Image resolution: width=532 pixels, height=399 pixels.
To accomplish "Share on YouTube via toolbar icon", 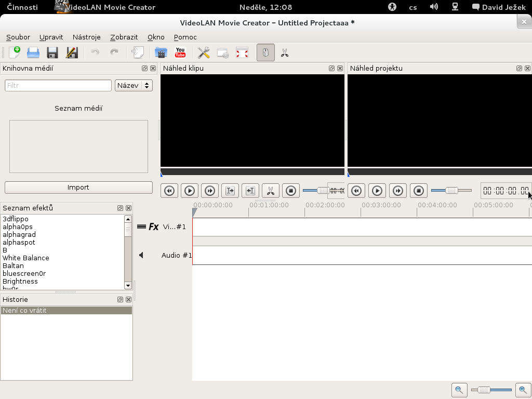I will (x=180, y=52).
